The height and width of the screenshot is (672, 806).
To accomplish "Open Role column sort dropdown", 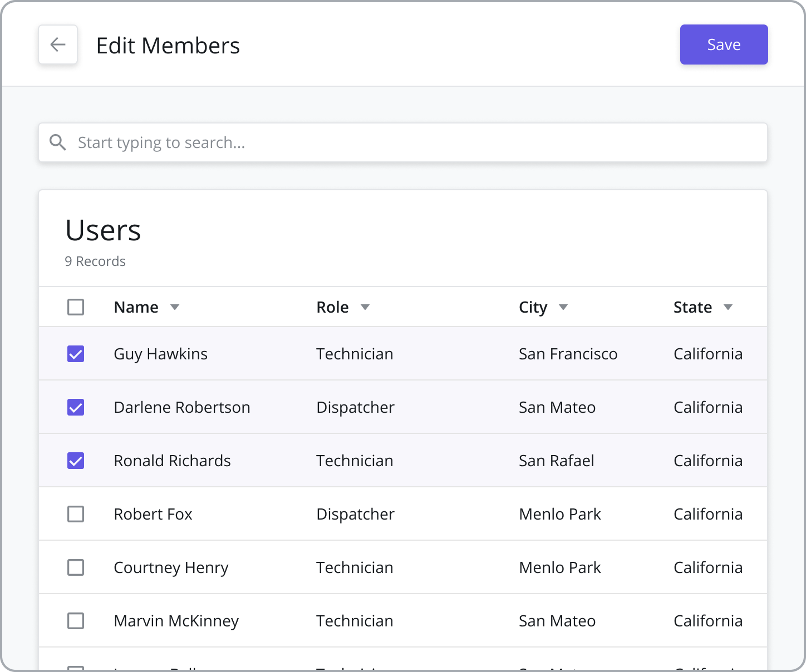I will pos(365,307).
